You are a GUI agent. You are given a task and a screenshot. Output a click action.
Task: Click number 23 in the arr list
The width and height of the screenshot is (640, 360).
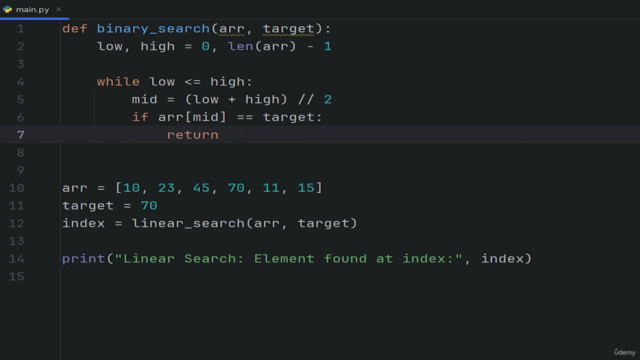166,188
